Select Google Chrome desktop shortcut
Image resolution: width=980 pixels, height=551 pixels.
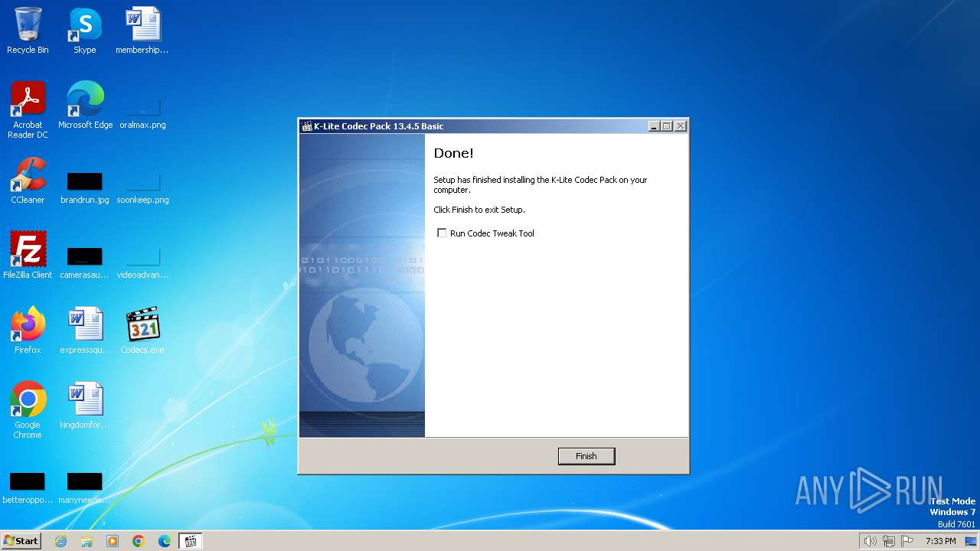[x=28, y=410]
